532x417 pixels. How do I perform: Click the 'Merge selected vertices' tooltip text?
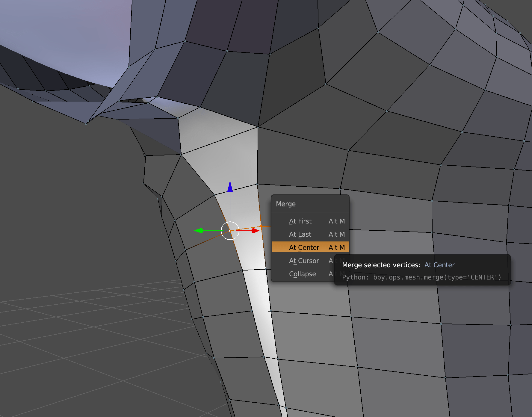[x=381, y=265]
